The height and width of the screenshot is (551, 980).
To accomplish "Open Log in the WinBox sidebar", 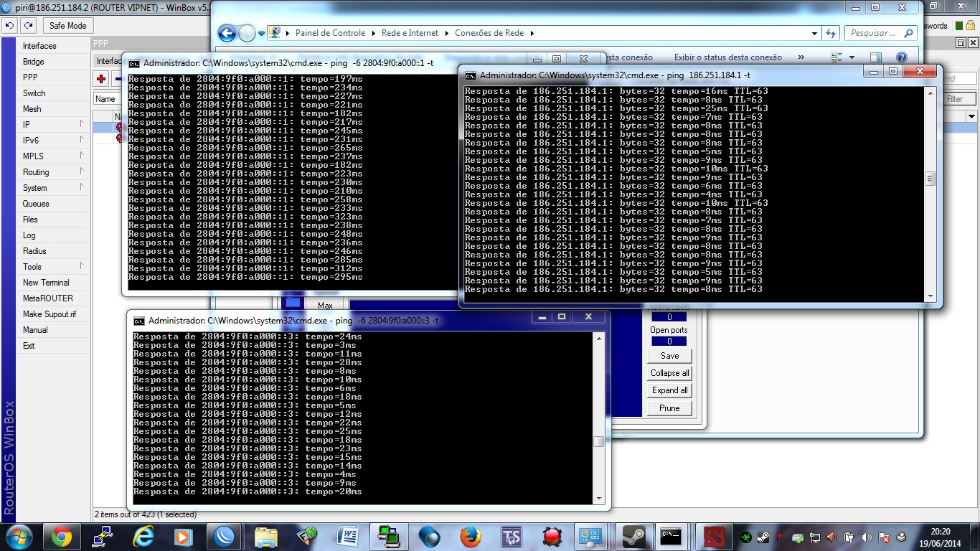I will pyautogui.click(x=29, y=235).
